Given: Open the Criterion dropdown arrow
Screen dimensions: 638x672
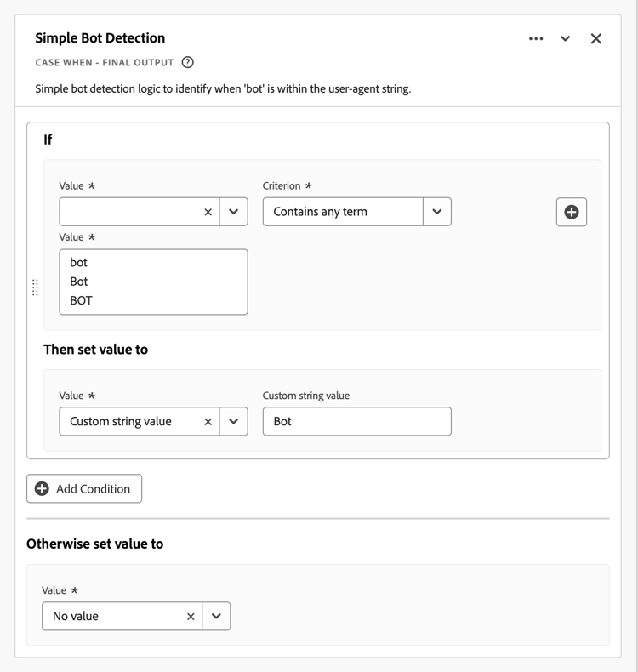Looking at the screenshot, I should pos(437,212).
